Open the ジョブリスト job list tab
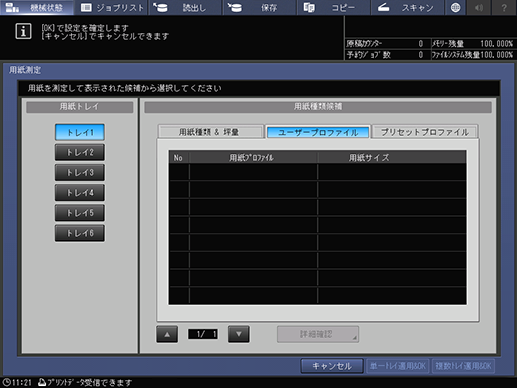This screenshot has width=517, height=388. click(111, 7)
